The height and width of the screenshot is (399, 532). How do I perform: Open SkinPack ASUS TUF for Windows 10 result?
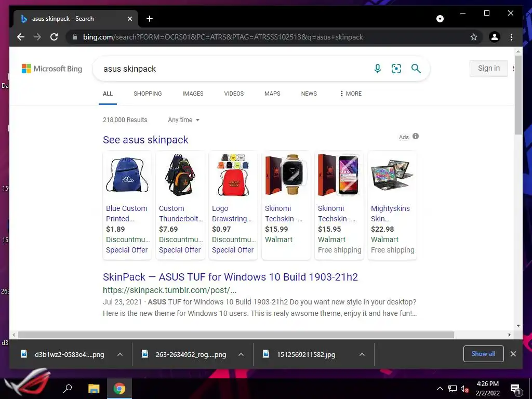click(230, 277)
